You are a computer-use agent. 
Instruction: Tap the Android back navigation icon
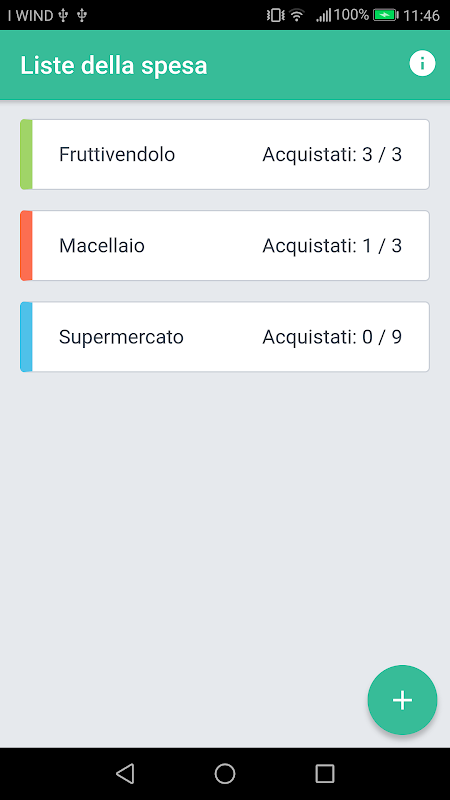(125, 773)
